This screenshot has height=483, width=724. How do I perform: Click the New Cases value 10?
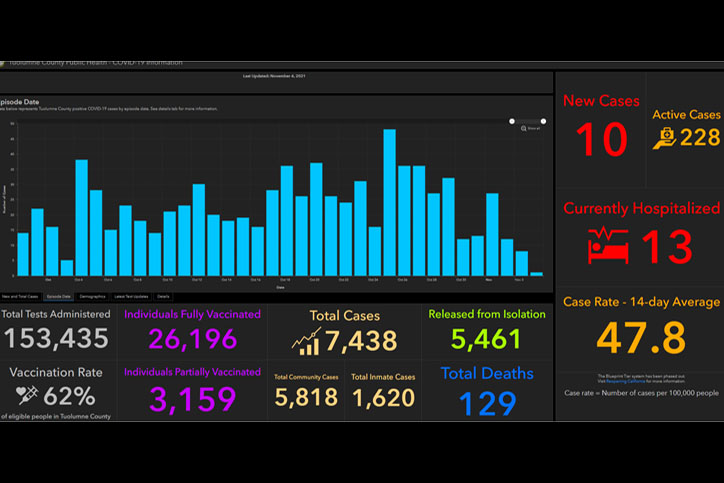coord(602,139)
